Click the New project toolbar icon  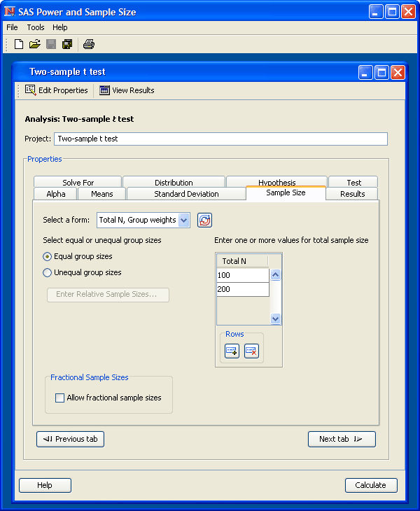19,44
